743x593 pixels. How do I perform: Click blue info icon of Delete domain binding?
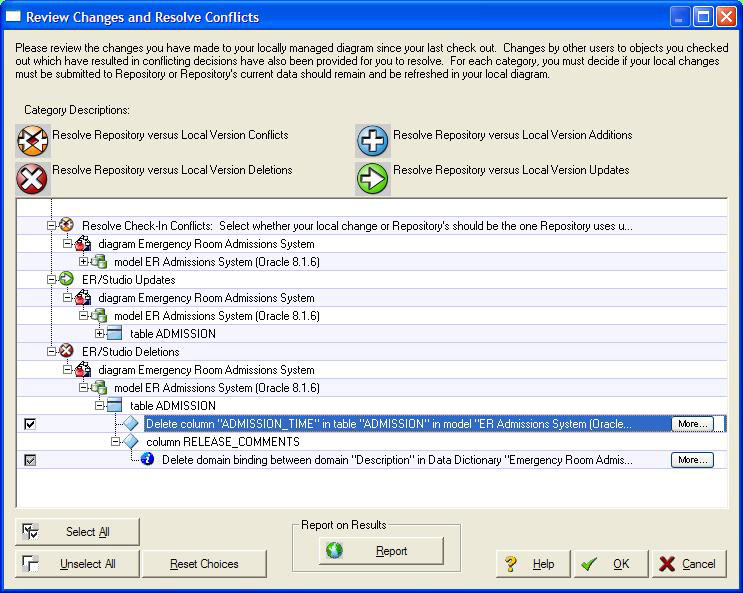coord(147,459)
